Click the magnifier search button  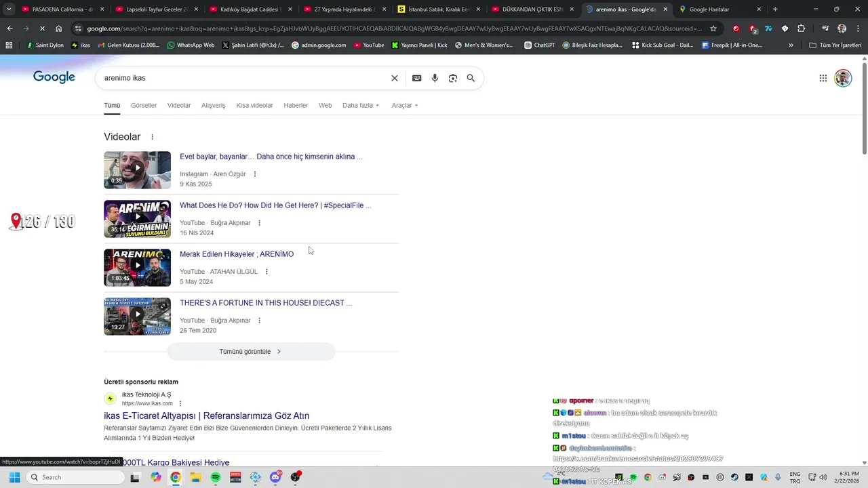pyautogui.click(x=471, y=78)
